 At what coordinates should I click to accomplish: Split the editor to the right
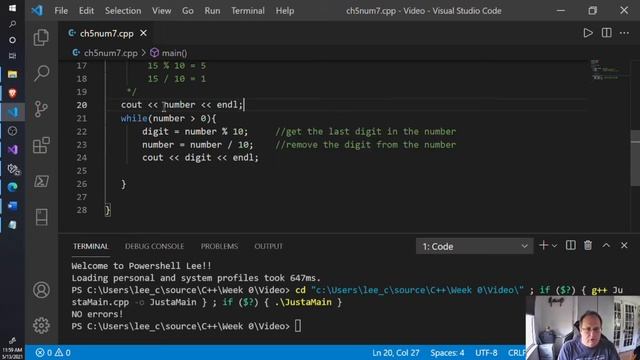point(607,33)
